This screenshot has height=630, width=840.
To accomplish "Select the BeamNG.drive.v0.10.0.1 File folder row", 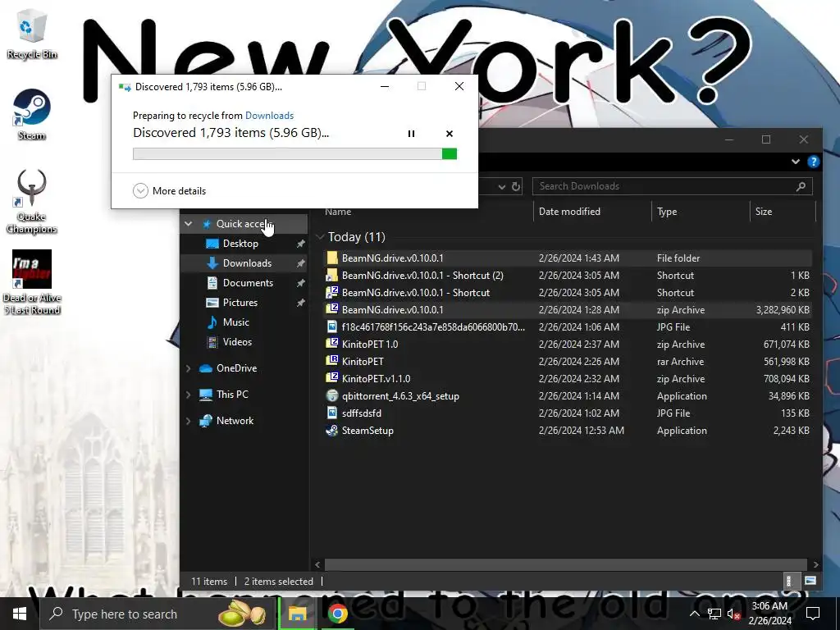I will point(568,258).
